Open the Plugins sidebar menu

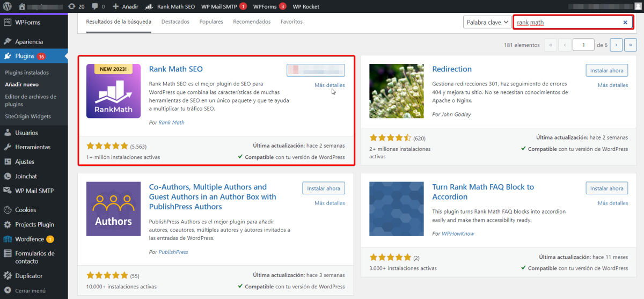pos(34,56)
